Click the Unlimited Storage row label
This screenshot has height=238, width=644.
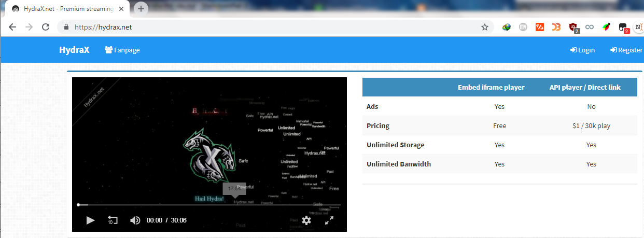coord(395,145)
